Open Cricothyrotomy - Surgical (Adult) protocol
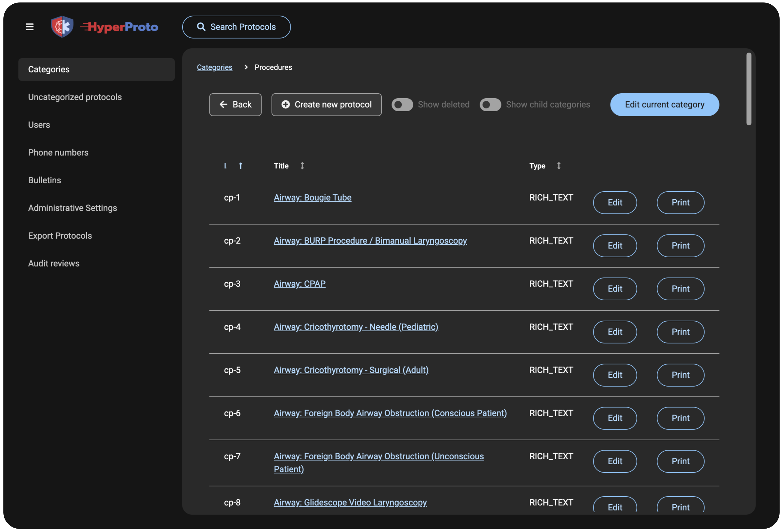 pos(351,370)
